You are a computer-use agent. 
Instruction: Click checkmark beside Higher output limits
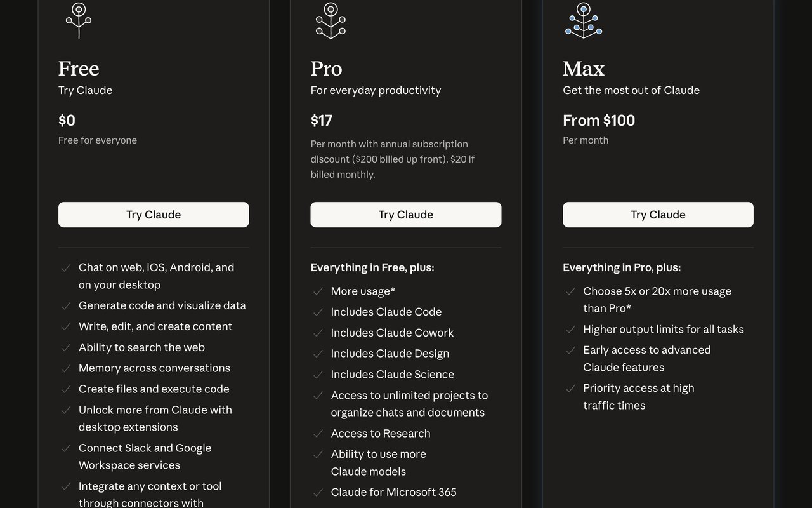[570, 330]
